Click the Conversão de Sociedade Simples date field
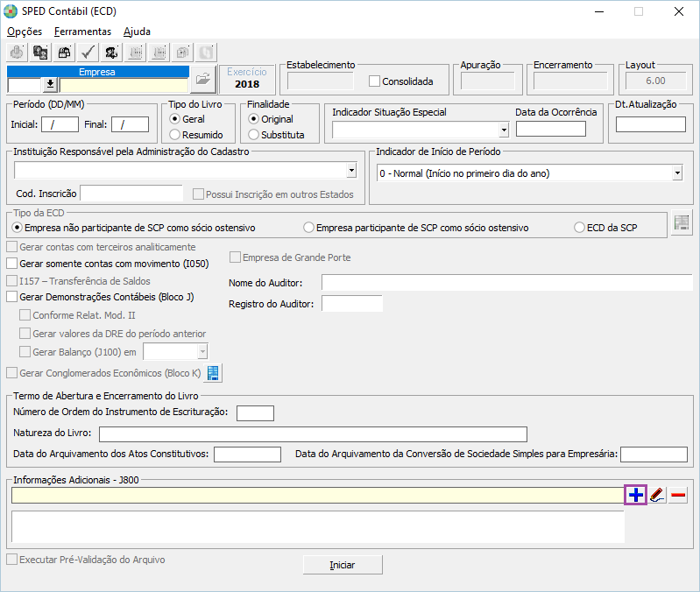This screenshot has width=700, height=592. [654, 455]
